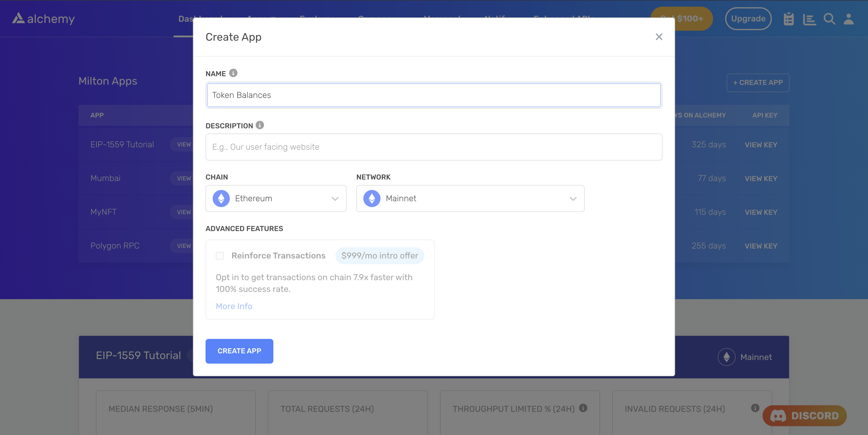Image resolution: width=868 pixels, height=435 pixels.
Task: Click the Token Balances name input field
Action: click(x=433, y=95)
